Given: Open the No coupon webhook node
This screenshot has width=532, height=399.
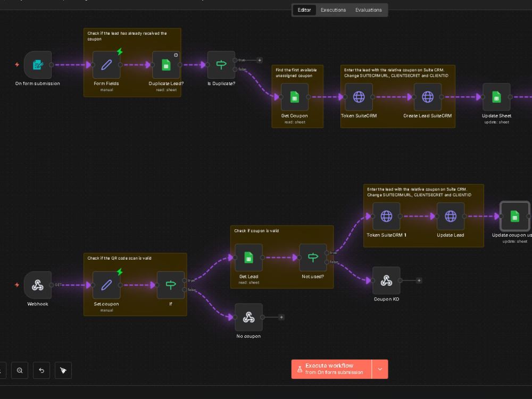Looking at the screenshot, I should click(248, 317).
